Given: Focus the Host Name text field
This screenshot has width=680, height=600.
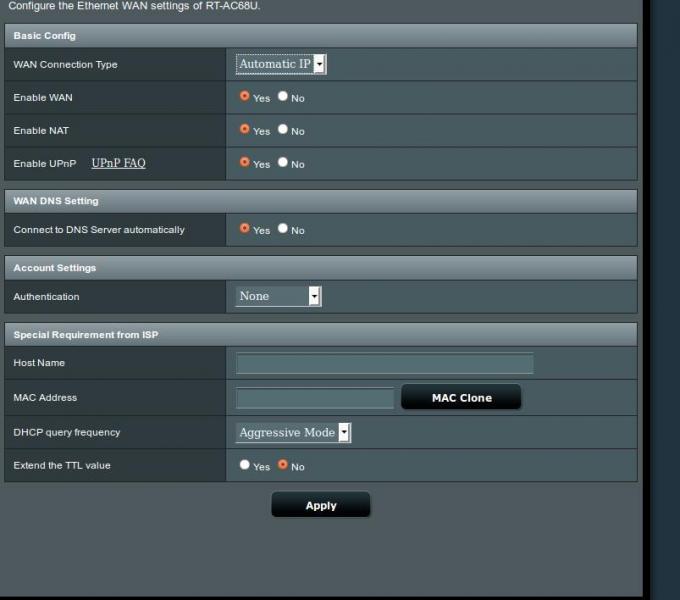Looking at the screenshot, I should (384, 363).
